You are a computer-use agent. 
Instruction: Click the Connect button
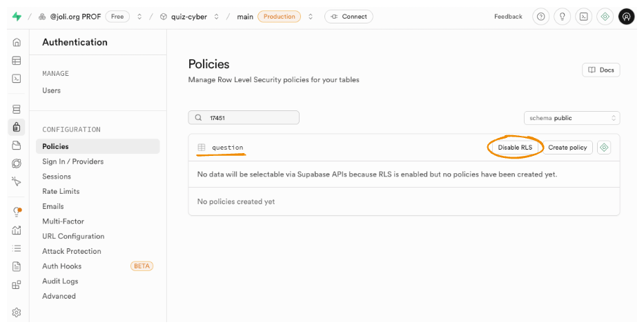(349, 17)
